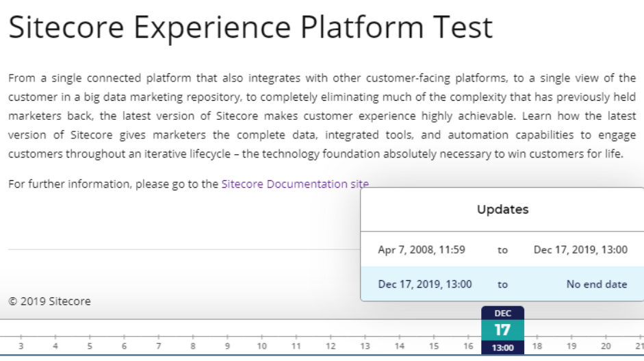The height and width of the screenshot is (361, 644).
Task: Pick day 6 on the timeline
Action: 124,346
